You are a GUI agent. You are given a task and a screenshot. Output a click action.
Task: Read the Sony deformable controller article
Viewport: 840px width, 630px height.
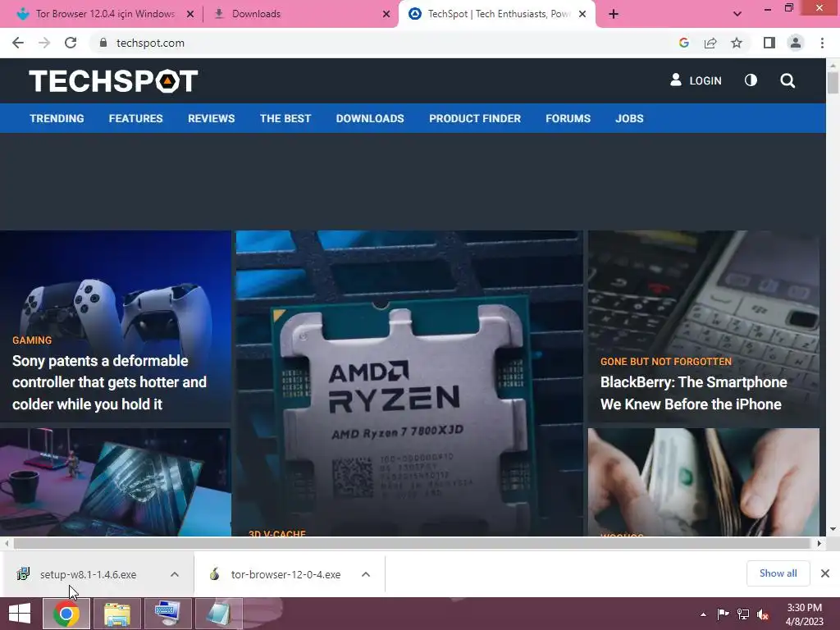tap(109, 382)
